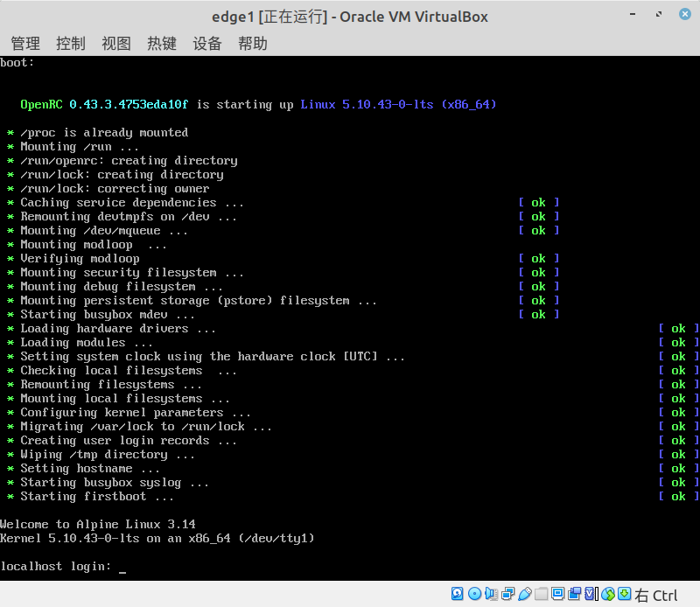Click the optical drives status icon

pos(475,593)
